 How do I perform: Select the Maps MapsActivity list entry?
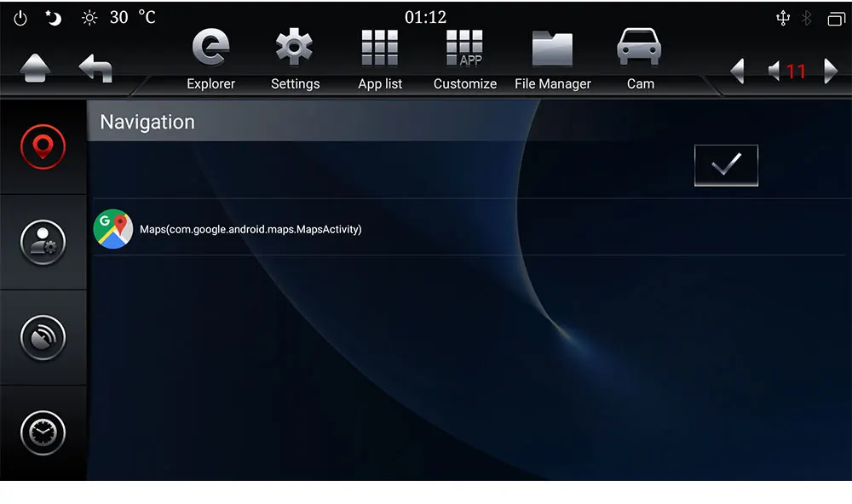(x=472, y=229)
